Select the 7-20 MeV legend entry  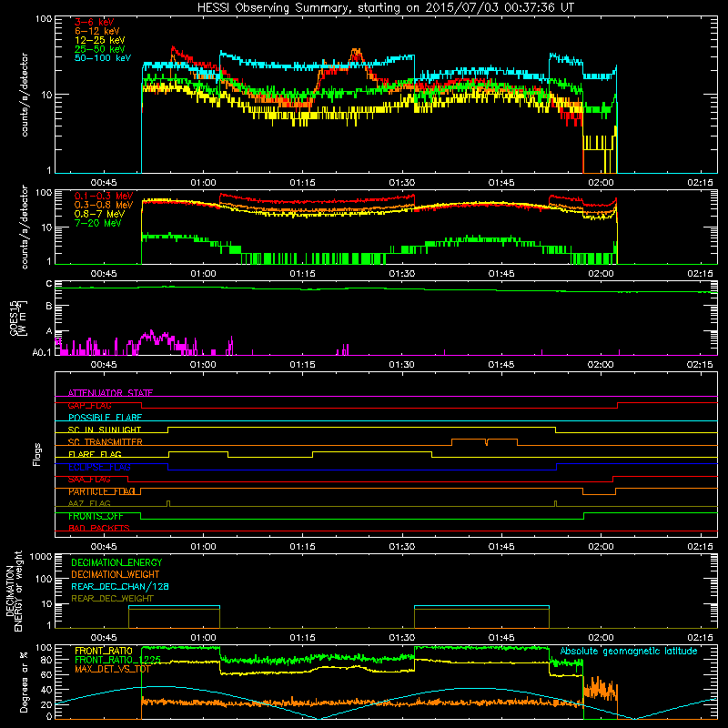click(98, 223)
